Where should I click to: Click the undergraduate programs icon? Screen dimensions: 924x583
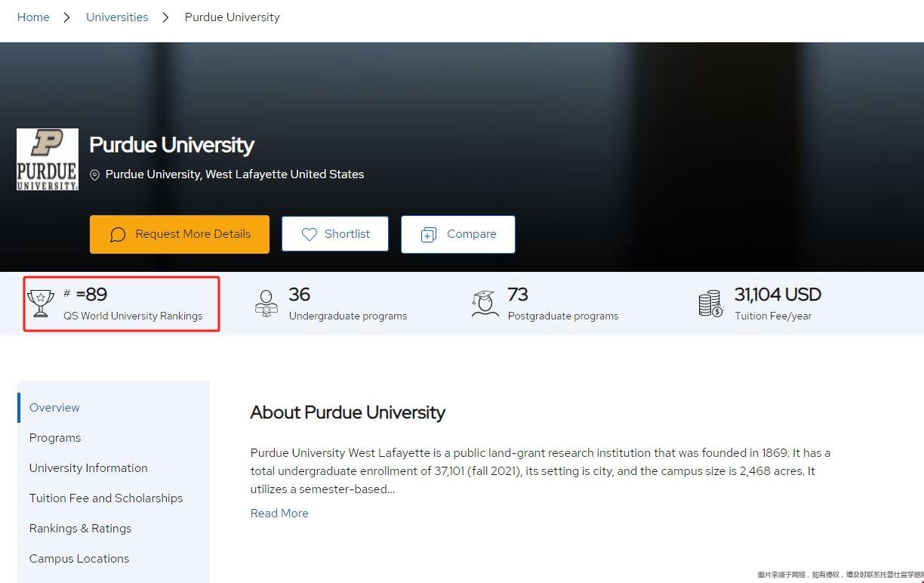coord(266,304)
